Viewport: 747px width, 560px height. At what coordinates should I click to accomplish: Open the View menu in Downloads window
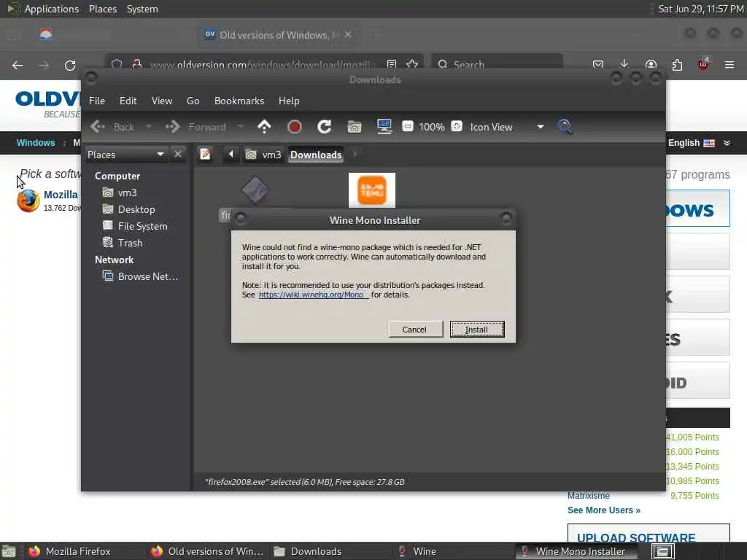pos(162,101)
